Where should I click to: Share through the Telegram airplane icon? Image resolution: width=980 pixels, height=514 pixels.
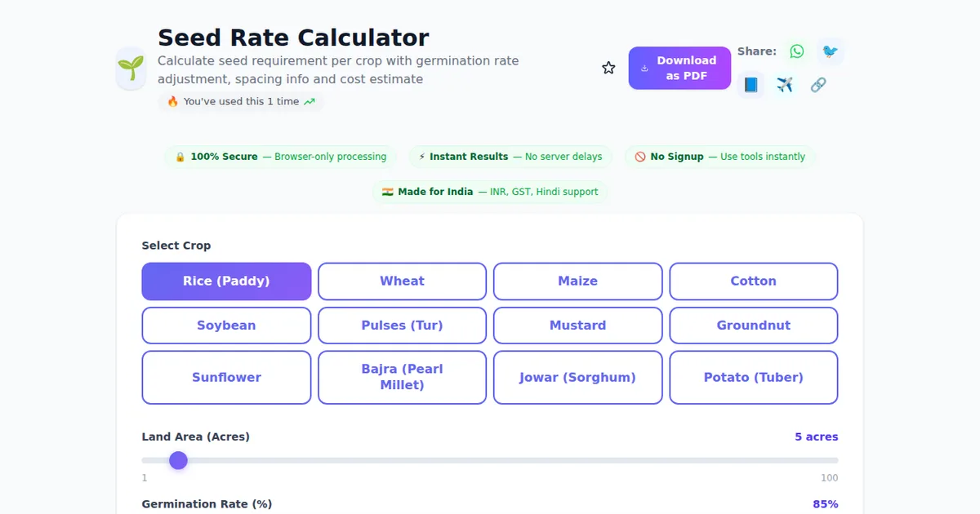tap(784, 84)
